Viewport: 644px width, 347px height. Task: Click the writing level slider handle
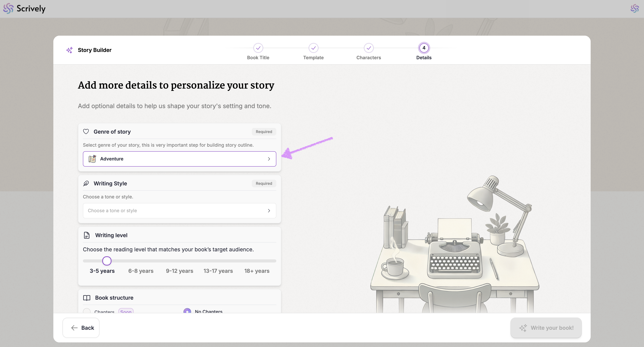[x=107, y=261]
